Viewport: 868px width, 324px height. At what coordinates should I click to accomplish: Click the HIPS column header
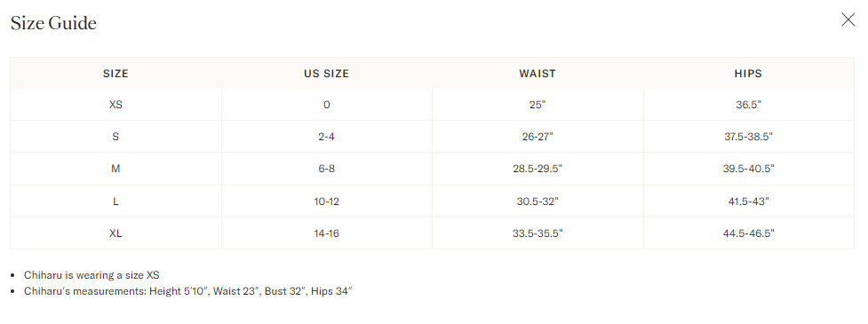tap(748, 74)
